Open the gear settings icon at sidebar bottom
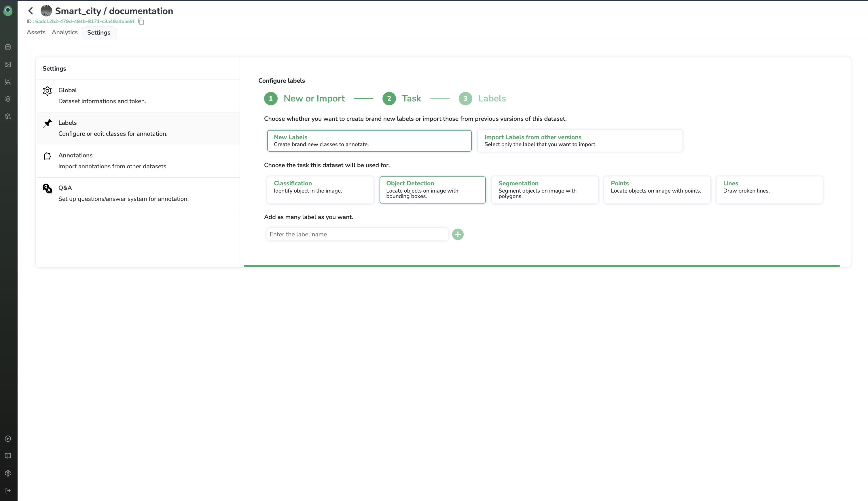Image resolution: width=868 pixels, height=501 pixels. 8,473
